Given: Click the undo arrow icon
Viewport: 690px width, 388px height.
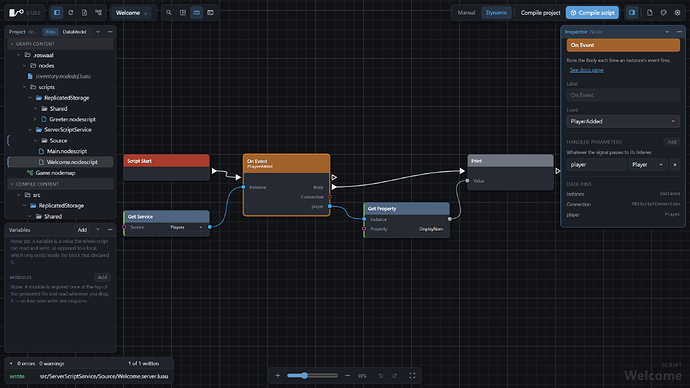Looking at the screenshot, I should pos(381,376).
